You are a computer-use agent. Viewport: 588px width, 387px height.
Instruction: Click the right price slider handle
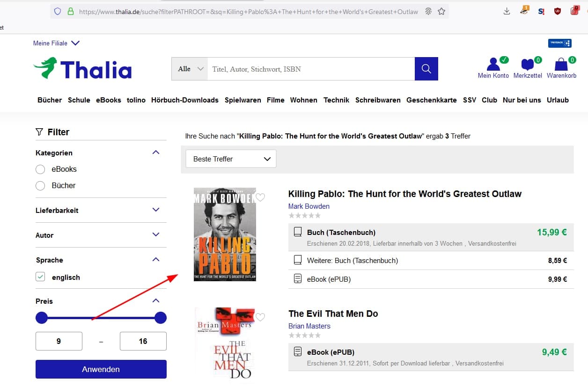click(161, 318)
